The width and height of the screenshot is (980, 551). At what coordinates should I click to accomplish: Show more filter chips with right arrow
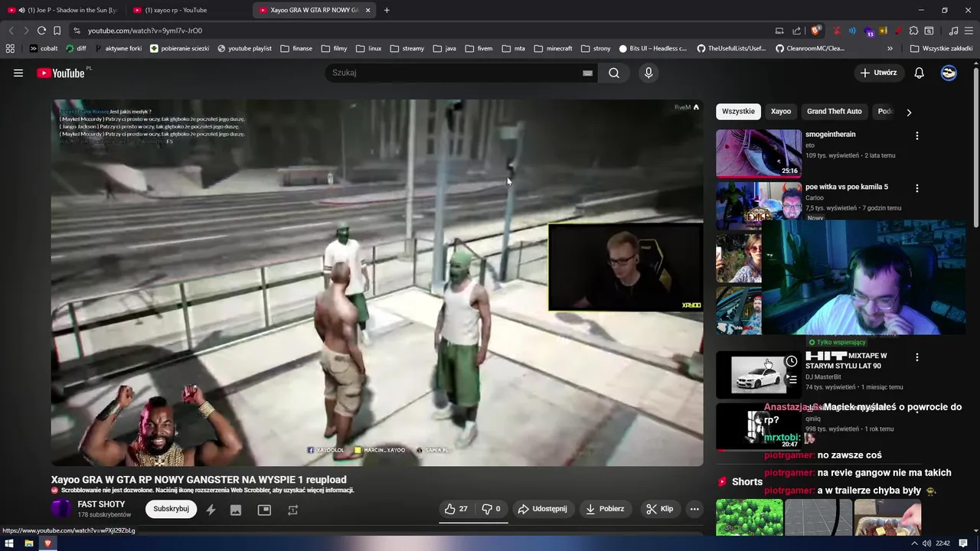(x=909, y=112)
